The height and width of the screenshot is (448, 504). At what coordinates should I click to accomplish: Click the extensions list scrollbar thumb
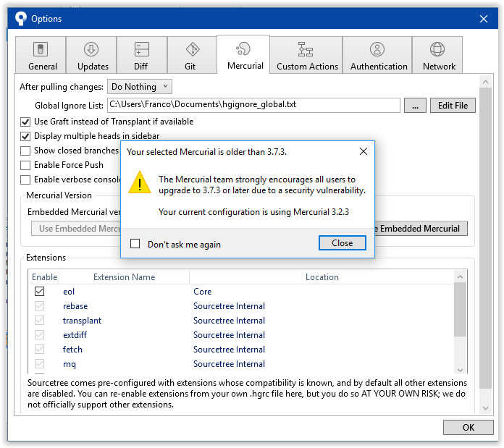(x=460, y=309)
